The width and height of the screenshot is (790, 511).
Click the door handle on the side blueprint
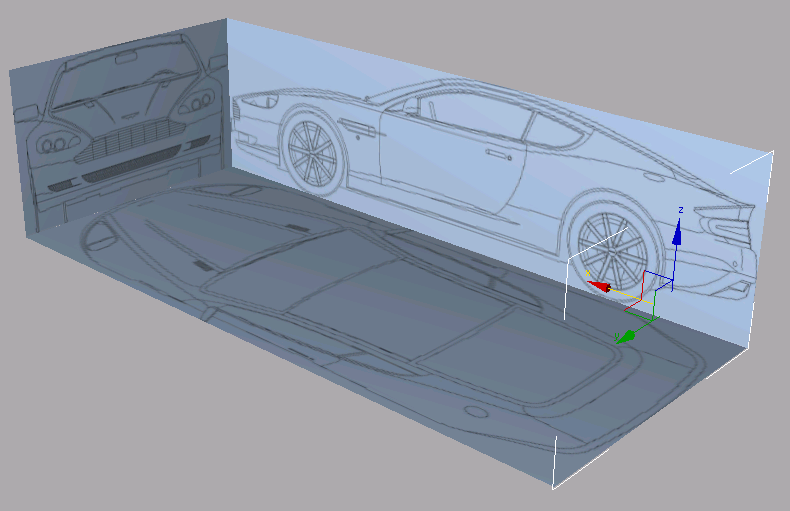497,155
